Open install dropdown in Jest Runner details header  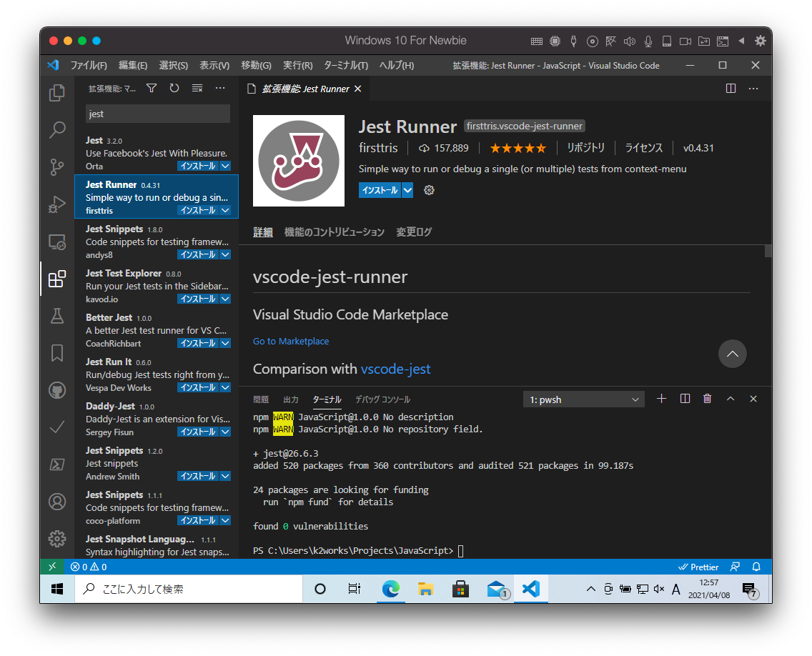(x=407, y=190)
